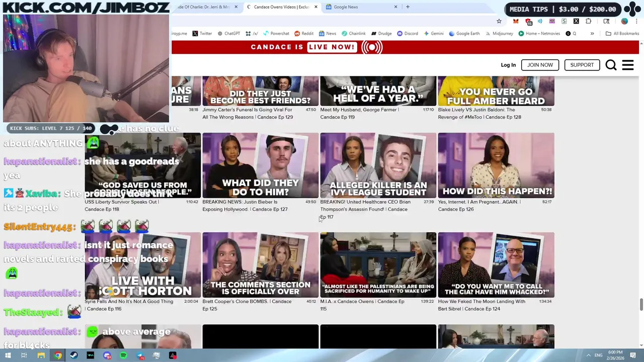Image resolution: width=644 pixels, height=362 pixels.
Task: Open the Twitter bookmark
Action: (x=202, y=34)
